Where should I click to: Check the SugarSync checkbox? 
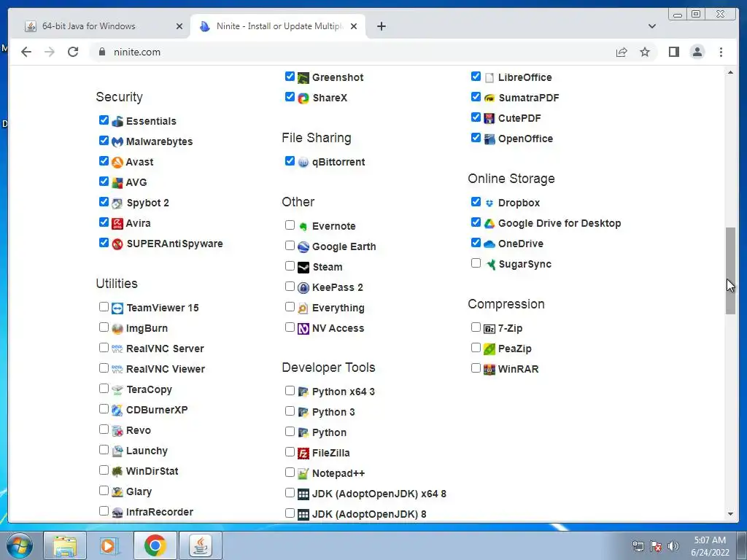coord(476,262)
